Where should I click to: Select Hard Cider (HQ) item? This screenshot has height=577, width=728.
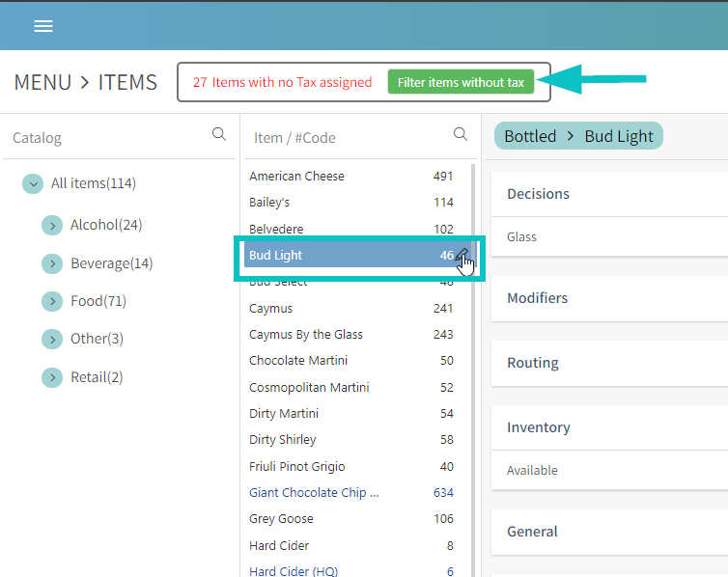[293, 571]
